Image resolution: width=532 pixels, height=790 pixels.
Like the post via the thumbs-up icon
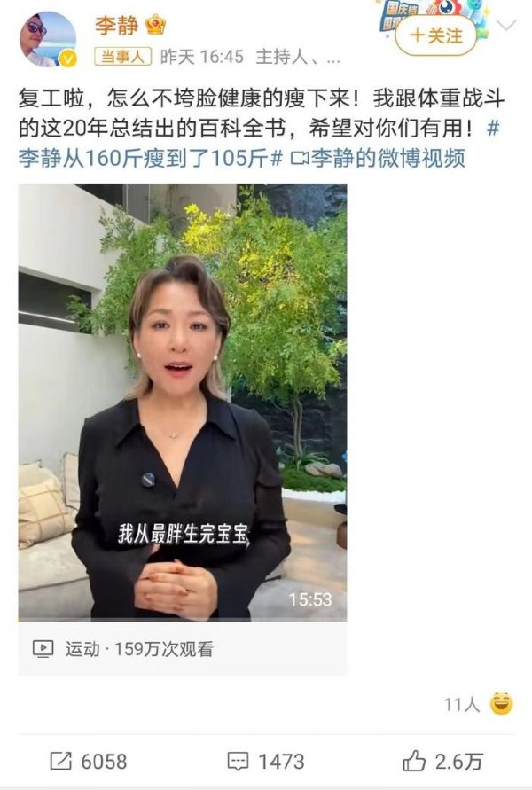(414, 760)
